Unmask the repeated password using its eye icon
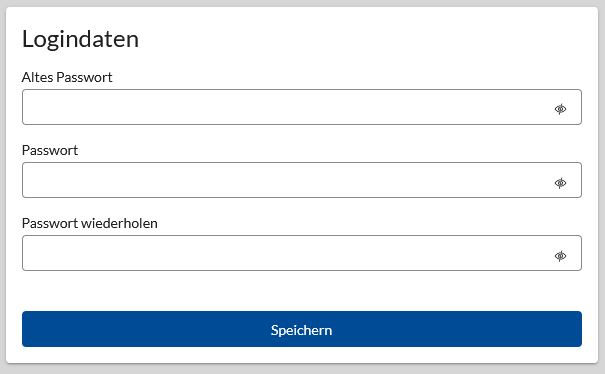The image size is (605, 374). 560,256
